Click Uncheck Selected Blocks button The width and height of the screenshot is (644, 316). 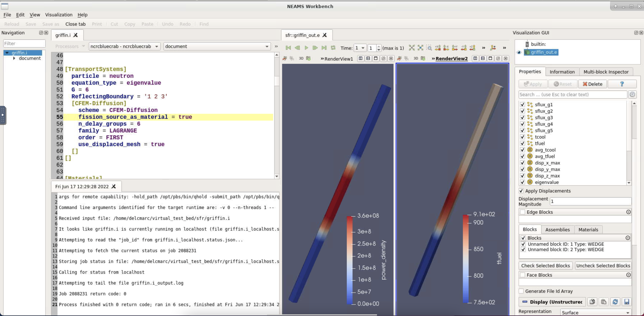click(603, 266)
